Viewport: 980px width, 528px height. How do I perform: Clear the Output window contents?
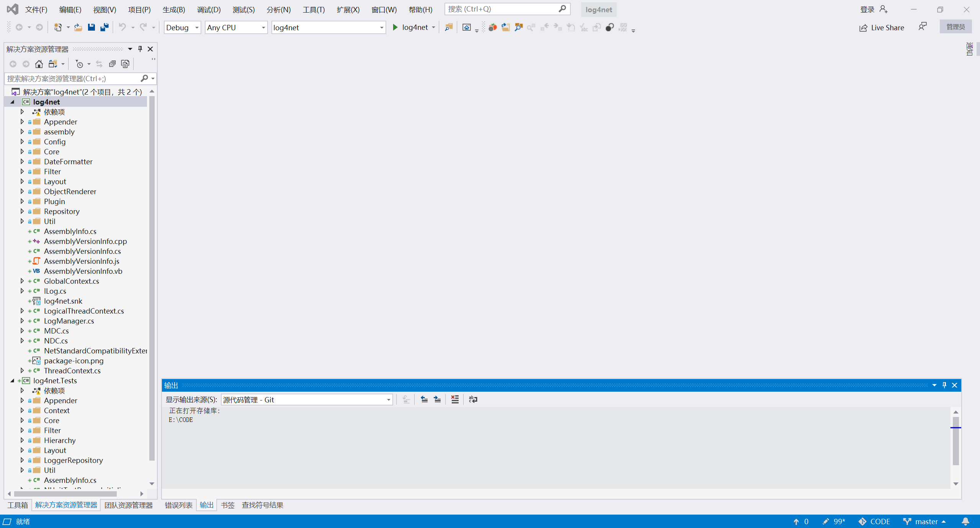coord(454,399)
